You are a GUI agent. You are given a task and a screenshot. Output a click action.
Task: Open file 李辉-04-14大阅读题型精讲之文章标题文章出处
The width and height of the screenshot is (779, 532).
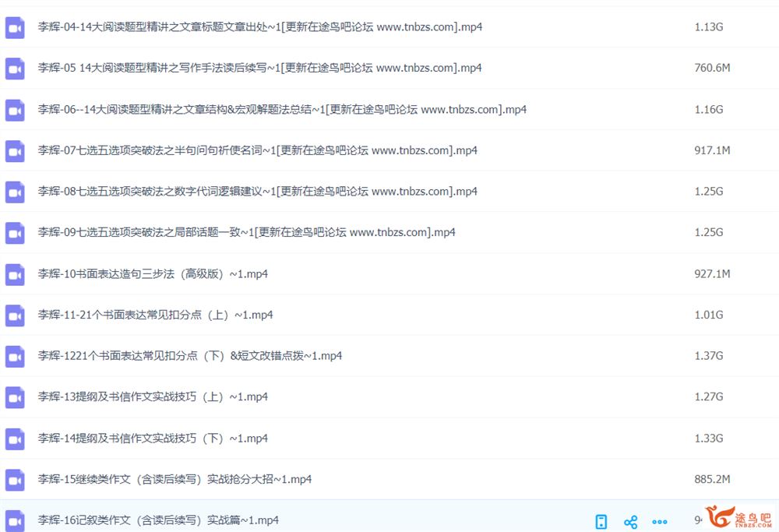pos(260,26)
